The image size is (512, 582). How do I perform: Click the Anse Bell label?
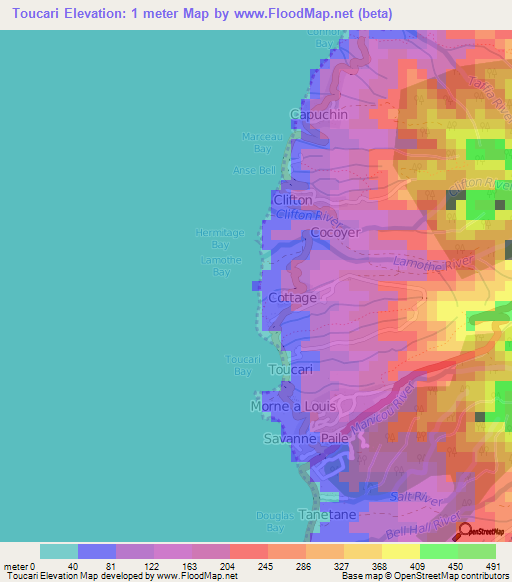tap(254, 170)
